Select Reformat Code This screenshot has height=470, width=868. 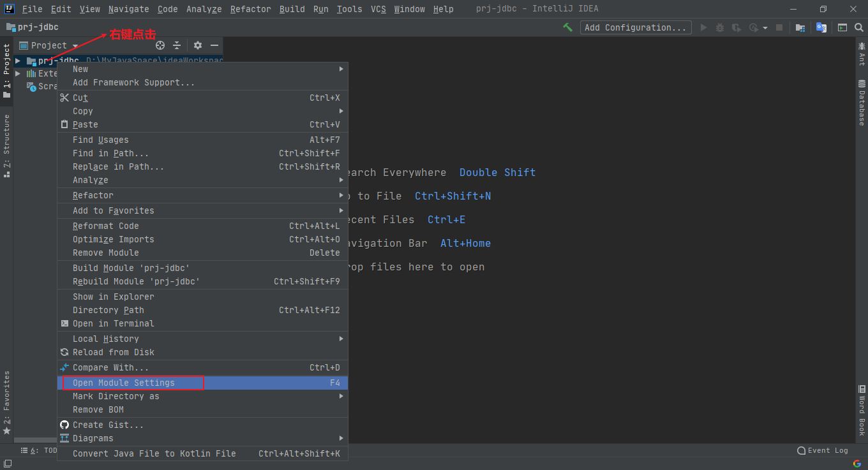pyautogui.click(x=203, y=226)
